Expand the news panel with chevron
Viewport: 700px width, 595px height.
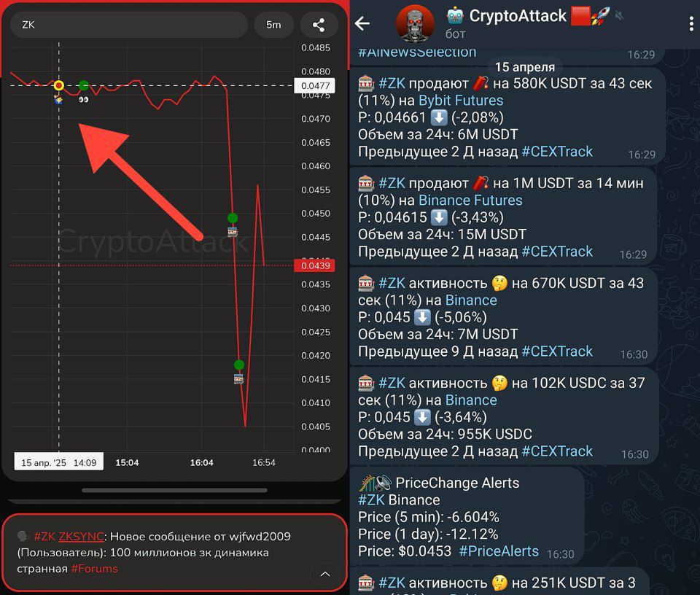coord(325,574)
